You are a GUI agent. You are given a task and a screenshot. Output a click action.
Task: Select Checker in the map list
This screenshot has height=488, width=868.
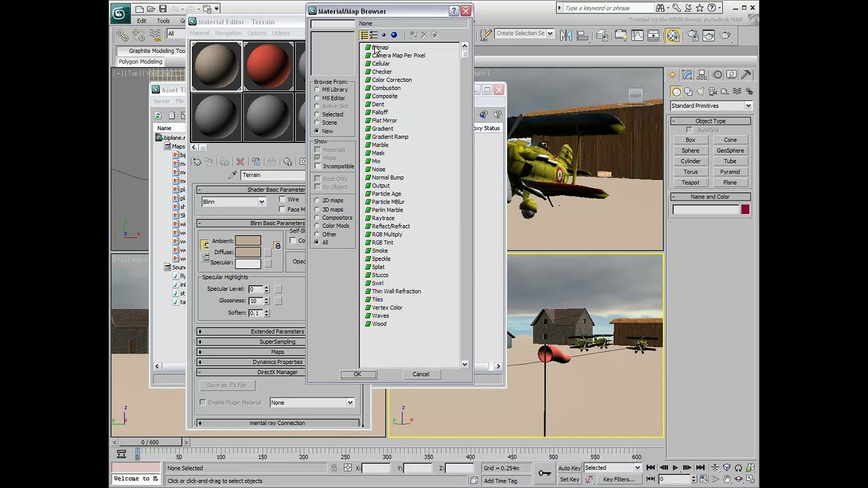click(381, 72)
